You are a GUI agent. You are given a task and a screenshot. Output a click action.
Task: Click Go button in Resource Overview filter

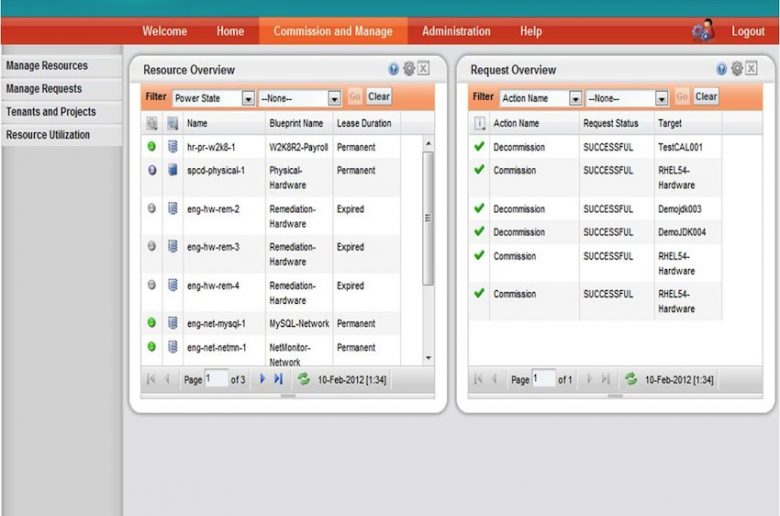tap(355, 97)
